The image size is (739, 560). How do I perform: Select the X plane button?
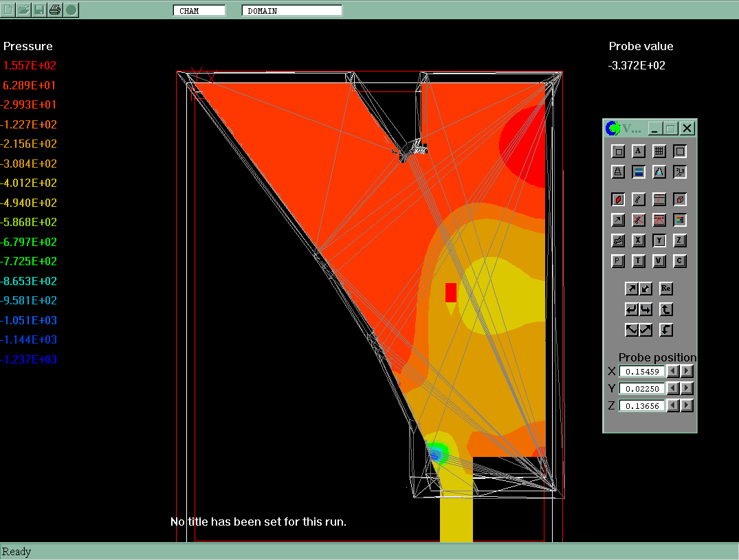tap(639, 240)
